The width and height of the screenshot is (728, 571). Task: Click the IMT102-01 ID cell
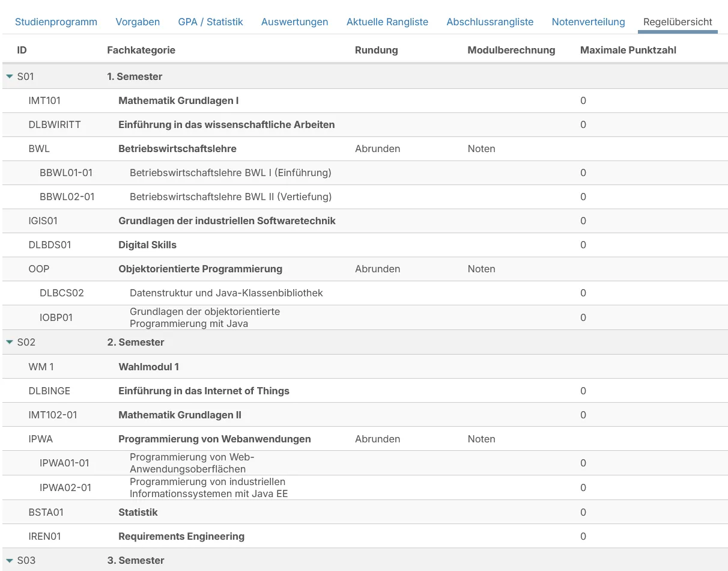coord(53,415)
